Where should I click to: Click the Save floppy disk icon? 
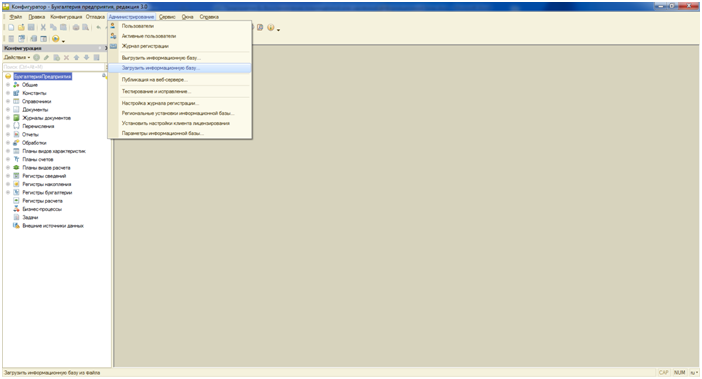(31, 27)
